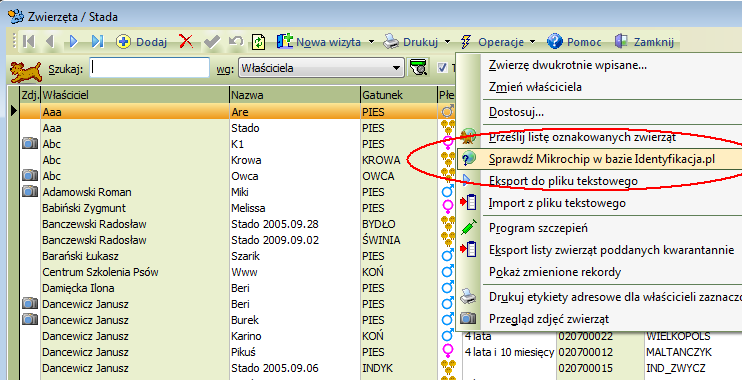This screenshot has height=380, width=742.
Task: Click Stado 2005.09.28 cell
Action: 294,224
